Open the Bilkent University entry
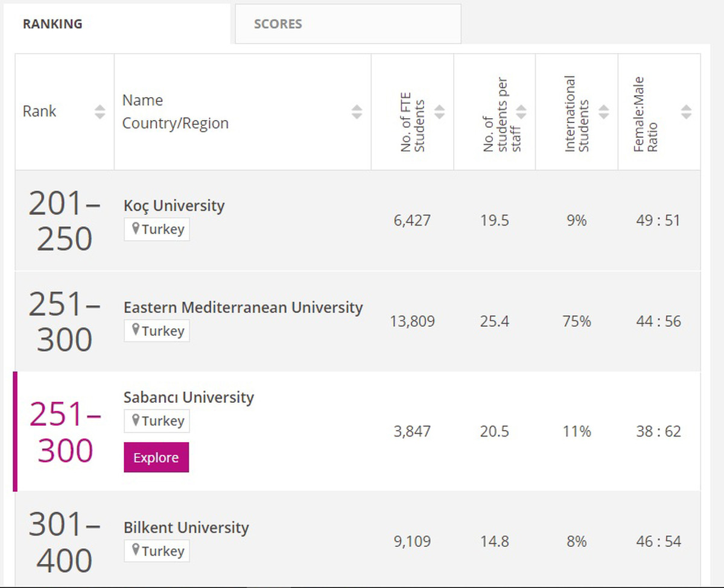Viewport: 724px width, 588px height. (x=186, y=527)
